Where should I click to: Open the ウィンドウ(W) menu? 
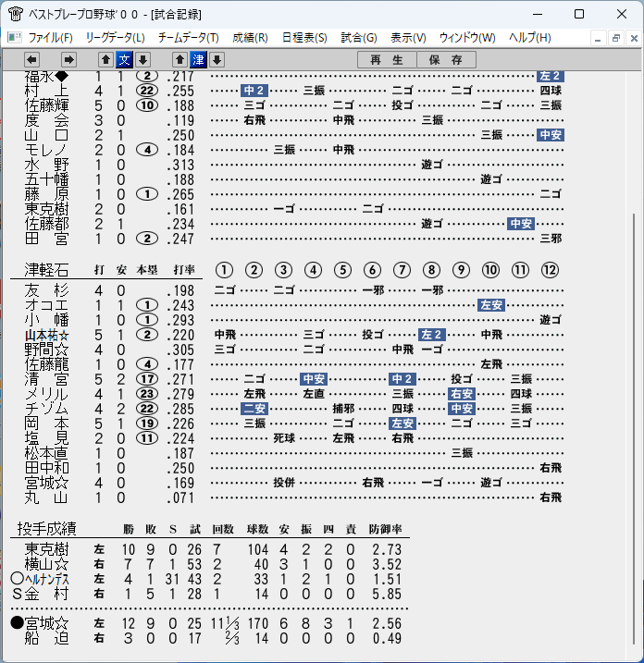point(467,38)
